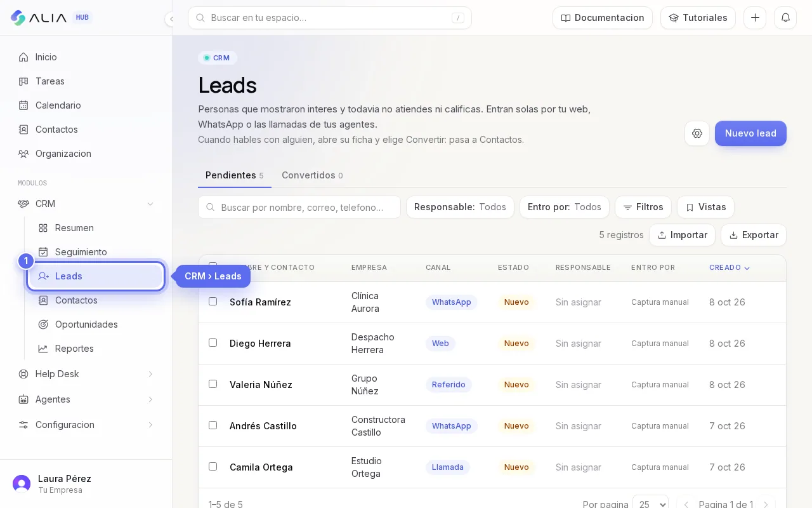Switch to Pendientes tab
This screenshot has width=812, height=508.
(235, 175)
